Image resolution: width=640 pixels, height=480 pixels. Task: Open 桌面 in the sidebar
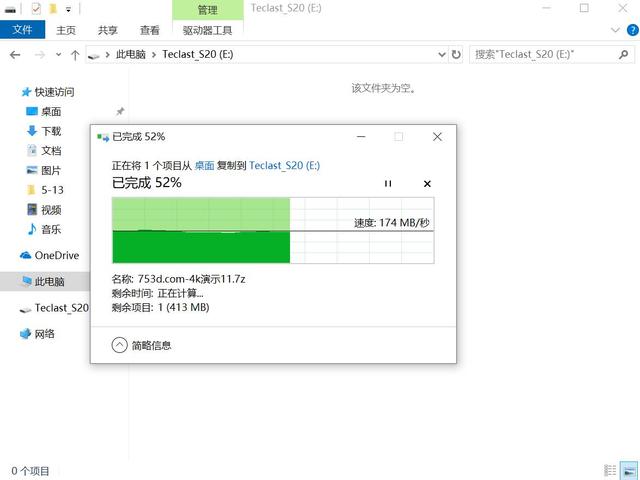(x=51, y=111)
